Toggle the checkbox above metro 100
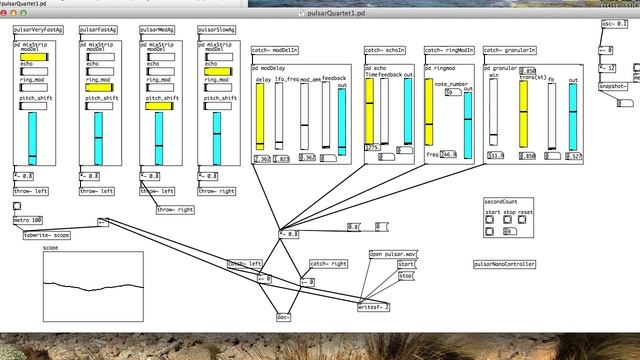Screen dimensions: 640x360 tap(17, 206)
